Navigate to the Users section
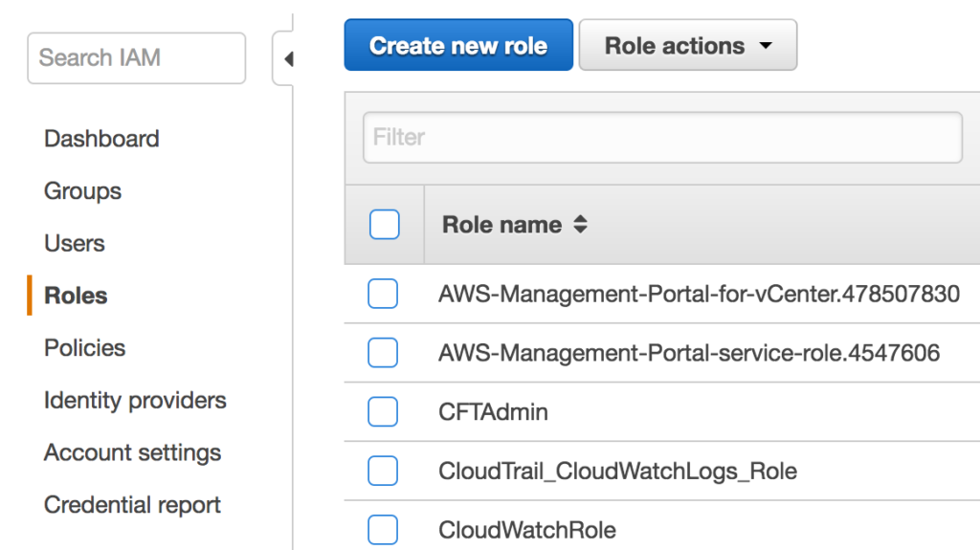Viewport: 980px width, 550px height. (75, 243)
